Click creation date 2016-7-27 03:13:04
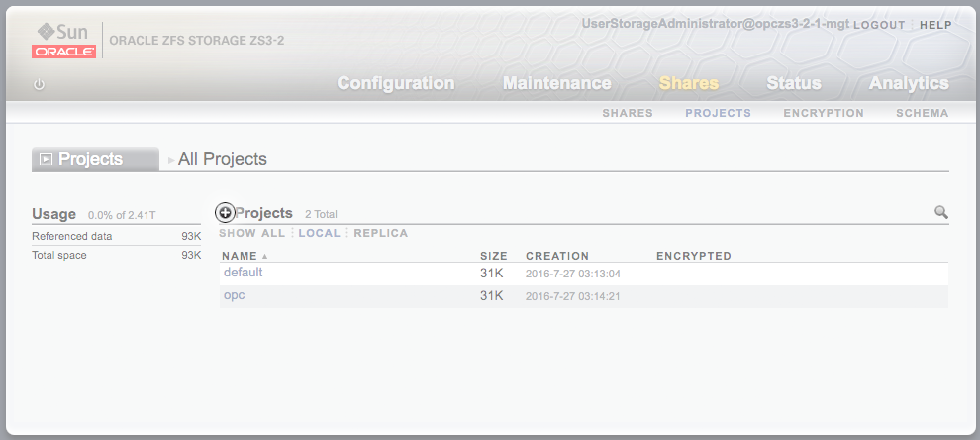980x440 pixels. point(573,275)
